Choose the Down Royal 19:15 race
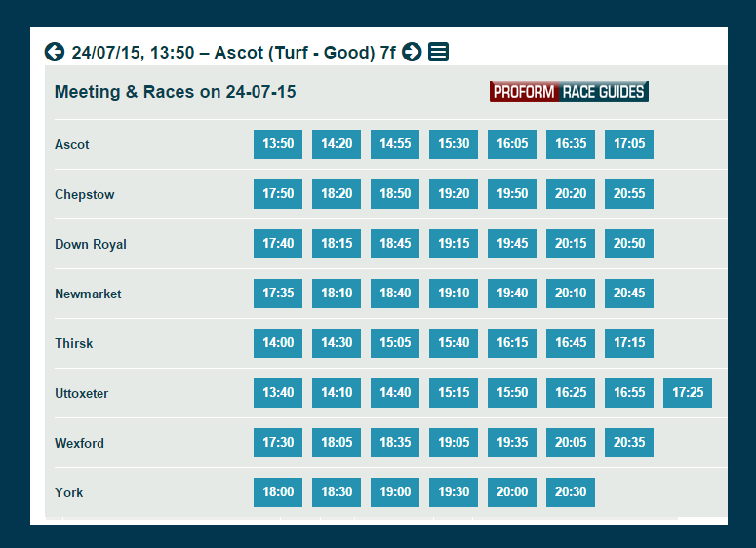The image size is (756, 548). (x=454, y=244)
